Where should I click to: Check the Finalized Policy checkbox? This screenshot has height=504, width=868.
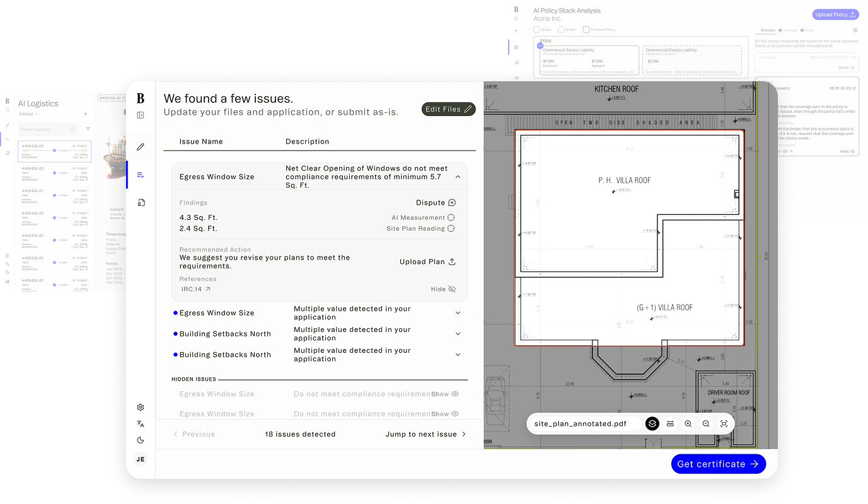point(586,30)
